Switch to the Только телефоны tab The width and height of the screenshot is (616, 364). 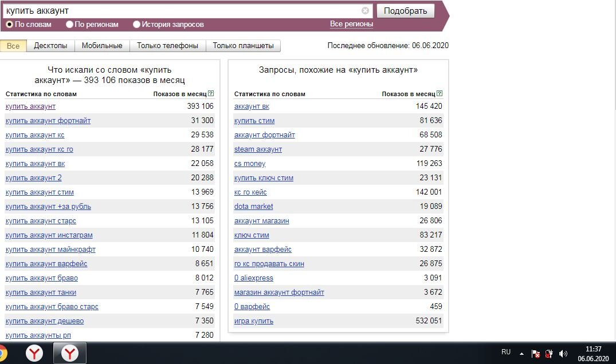167,46
